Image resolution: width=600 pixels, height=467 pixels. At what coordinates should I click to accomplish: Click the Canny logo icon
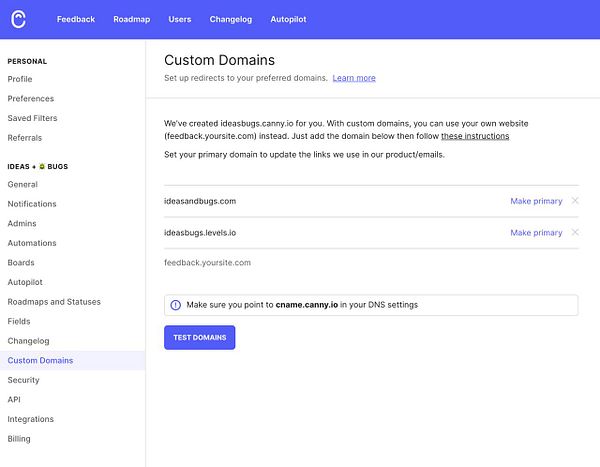pos(21,19)
